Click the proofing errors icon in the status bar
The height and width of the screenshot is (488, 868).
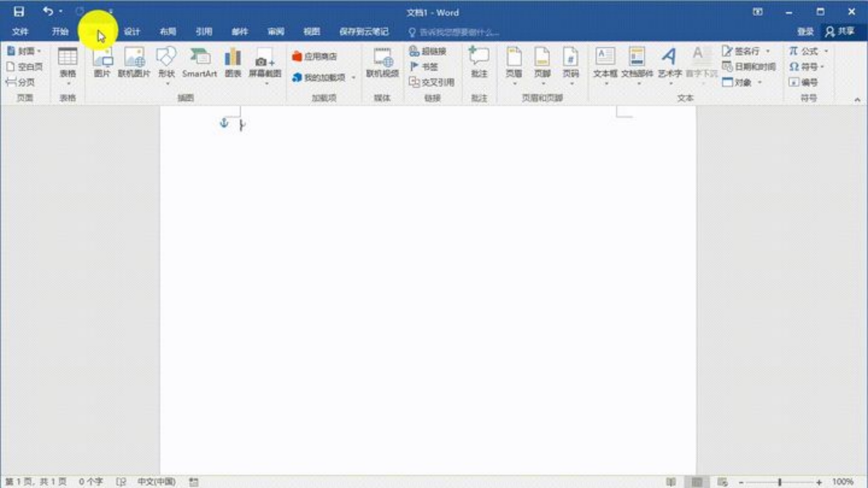121,482
